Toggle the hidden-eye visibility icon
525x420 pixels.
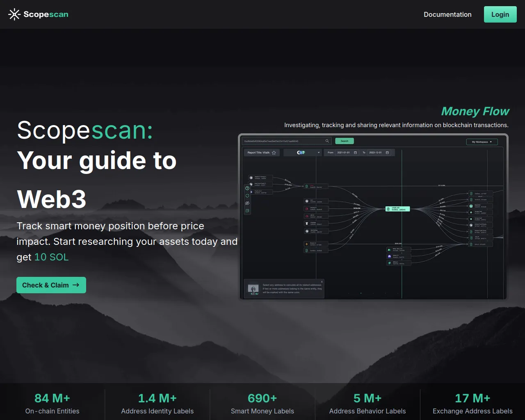[247, 203]
